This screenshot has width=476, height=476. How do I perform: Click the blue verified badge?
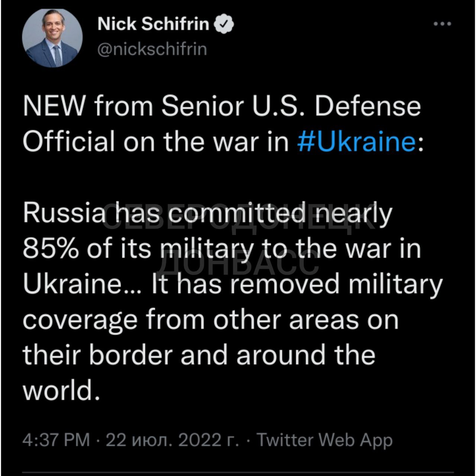coord(225,25)
